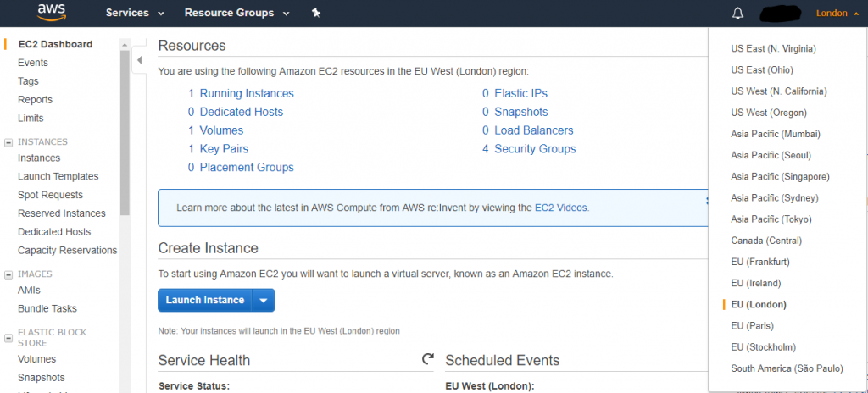Viewport: 868px width, 393px height.
Task: Select Canada (Central) region
Action: click(766, 241)
